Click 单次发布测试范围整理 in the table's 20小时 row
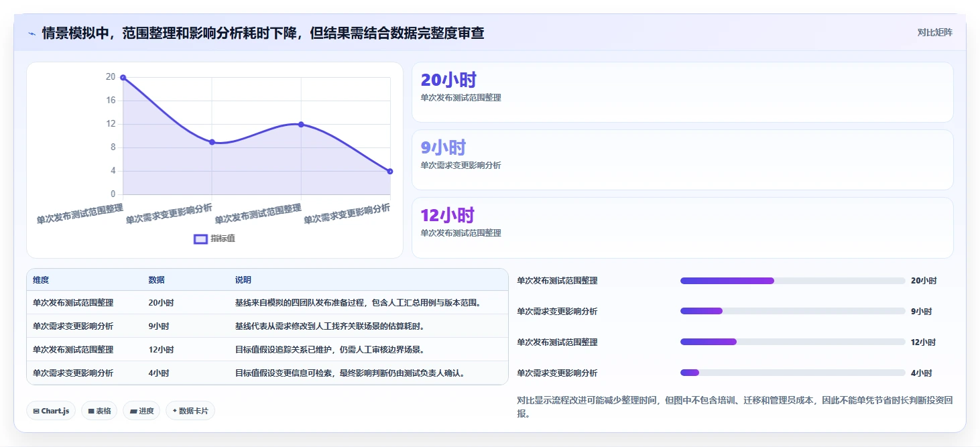980x447 pixels. (x=73, y=303)
